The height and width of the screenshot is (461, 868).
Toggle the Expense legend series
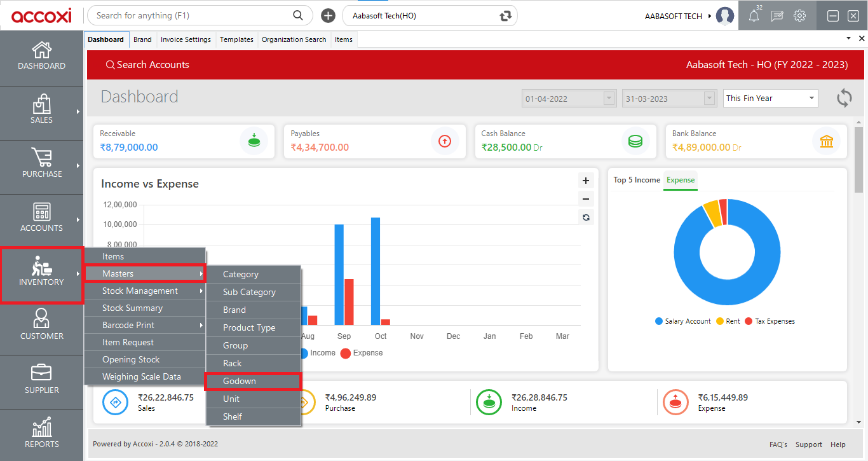(362, 353)
